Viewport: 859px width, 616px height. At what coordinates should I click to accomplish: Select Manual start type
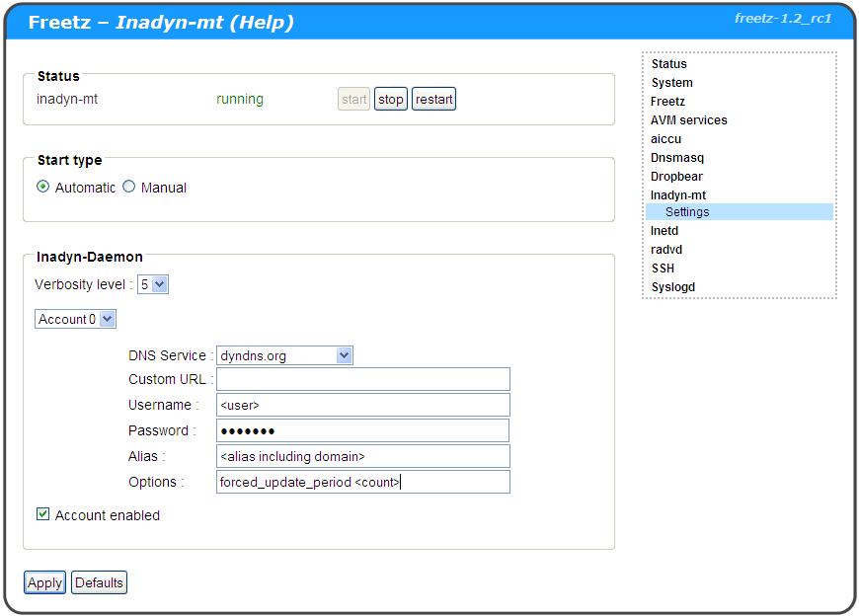(129, 187)
